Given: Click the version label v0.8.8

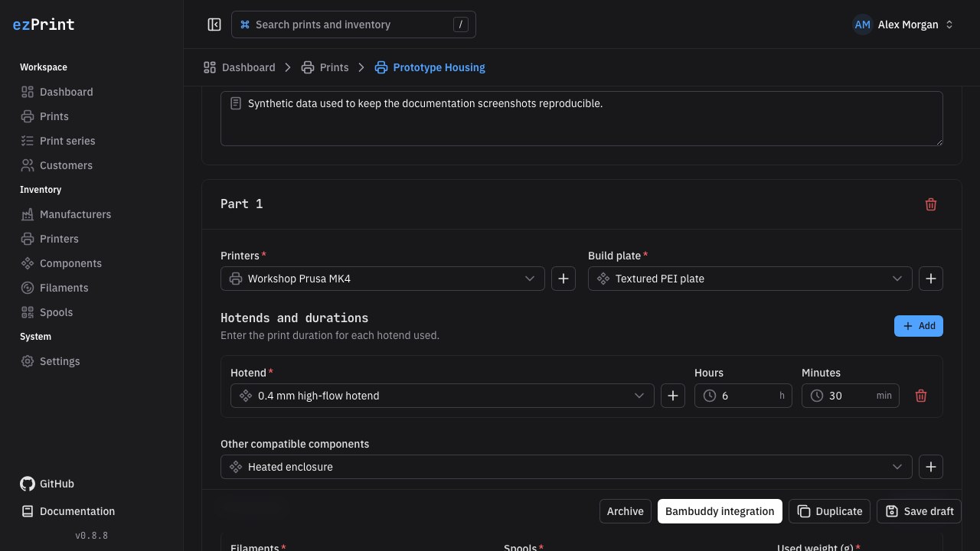Looking at the screenshot, I should 92,536.
